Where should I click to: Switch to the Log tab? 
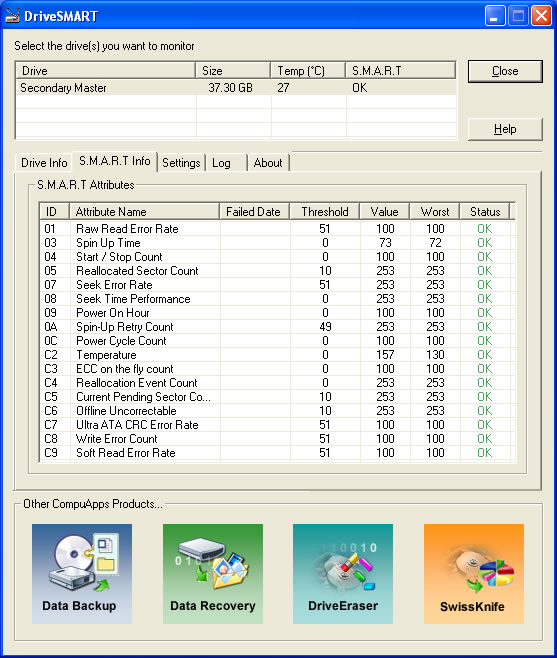click(226, 163)
